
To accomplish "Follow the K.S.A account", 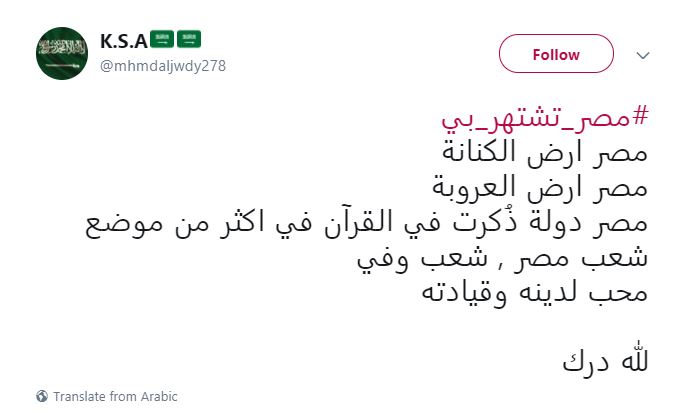I will (556, 54).
